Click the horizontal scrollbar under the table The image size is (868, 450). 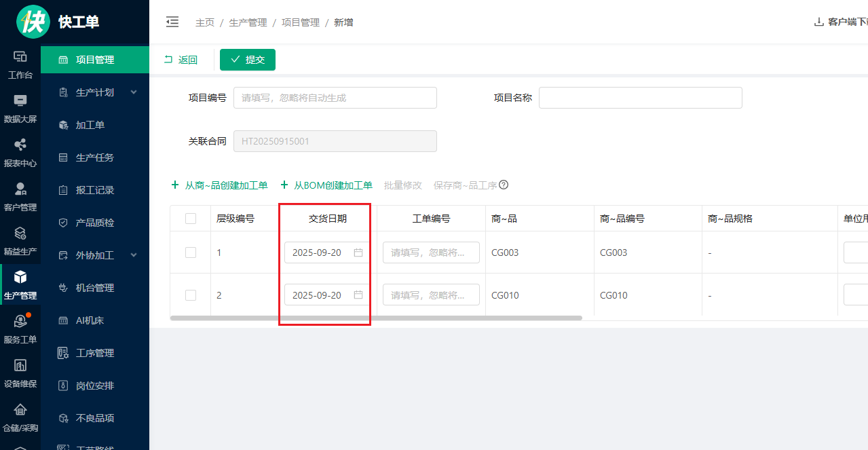coord(376,318)
